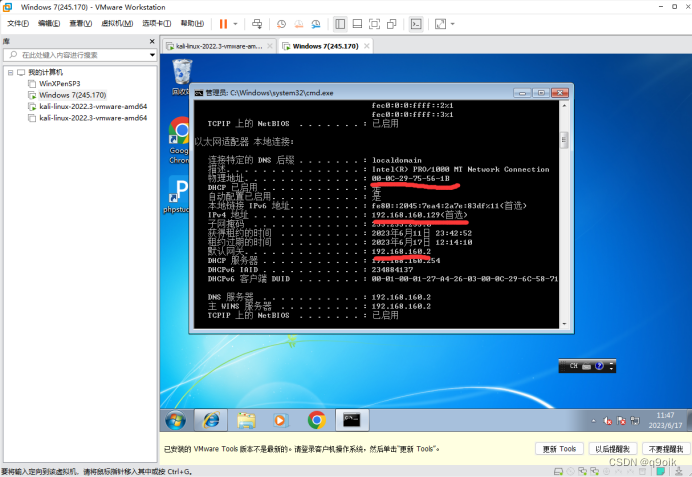This screenshot has width=692, height=477.
Task: Close the kali-linux-2022.3 tab
Action: point(271,46)
